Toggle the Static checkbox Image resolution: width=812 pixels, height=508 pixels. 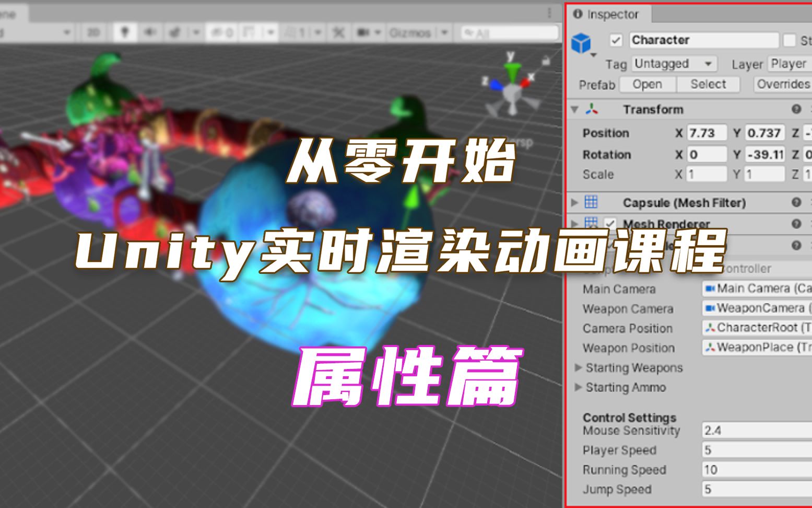(x=790, y=40)
